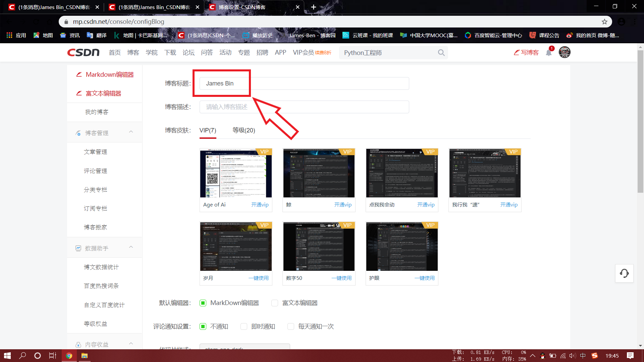Collapse the 内容收益 sidebar section

[x=131, y=344]
